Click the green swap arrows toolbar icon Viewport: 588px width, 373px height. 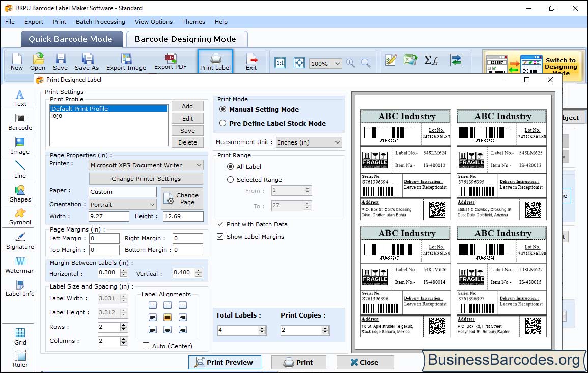tap(456, 60)
